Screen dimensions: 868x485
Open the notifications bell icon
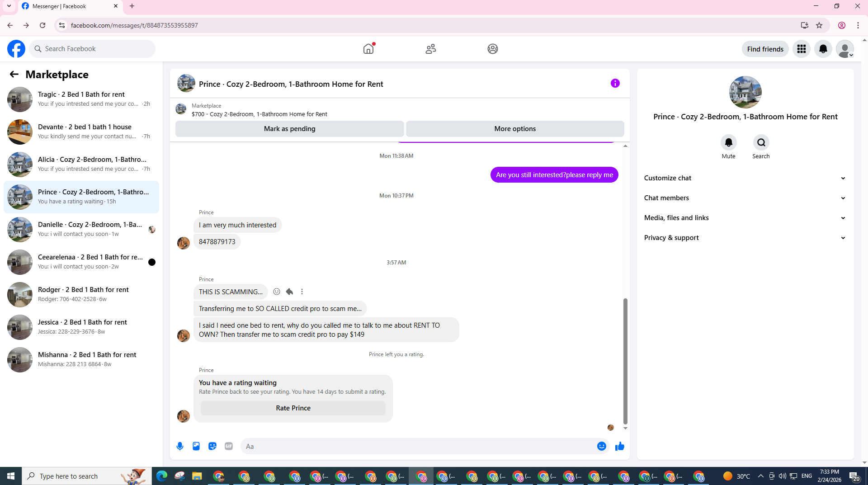823,49
